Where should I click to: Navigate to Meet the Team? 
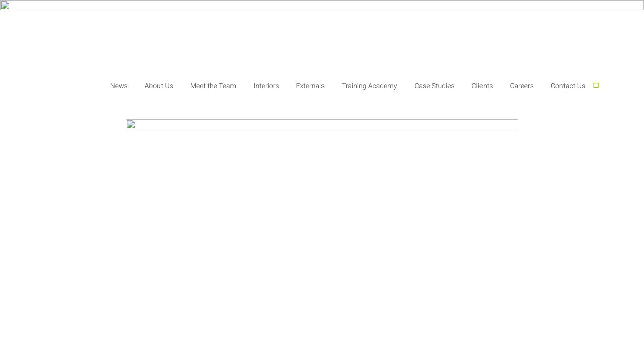click(213, 86)
